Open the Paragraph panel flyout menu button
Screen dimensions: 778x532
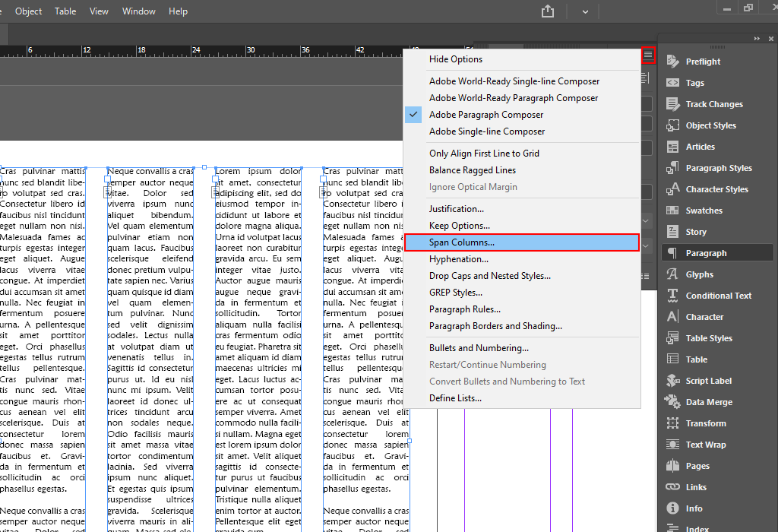click(x=648, y=55)
